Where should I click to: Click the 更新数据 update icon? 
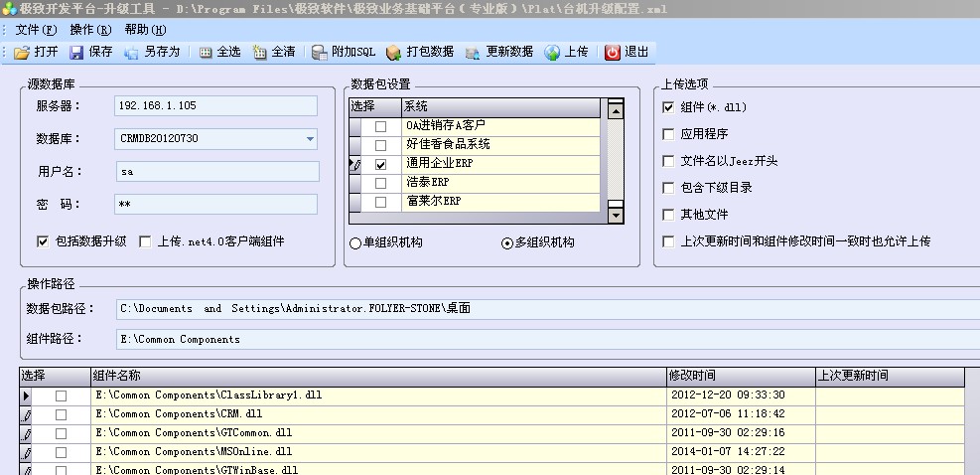point(473,53)
